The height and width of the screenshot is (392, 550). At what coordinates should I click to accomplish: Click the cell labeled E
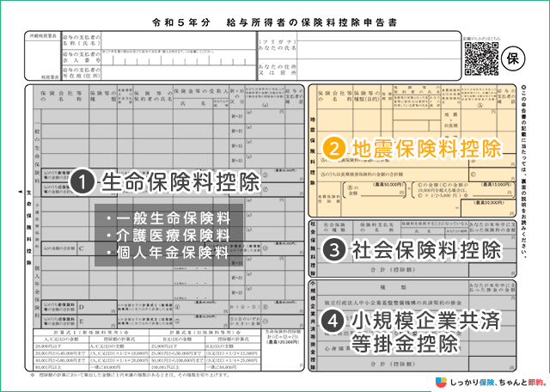[97, 322]
